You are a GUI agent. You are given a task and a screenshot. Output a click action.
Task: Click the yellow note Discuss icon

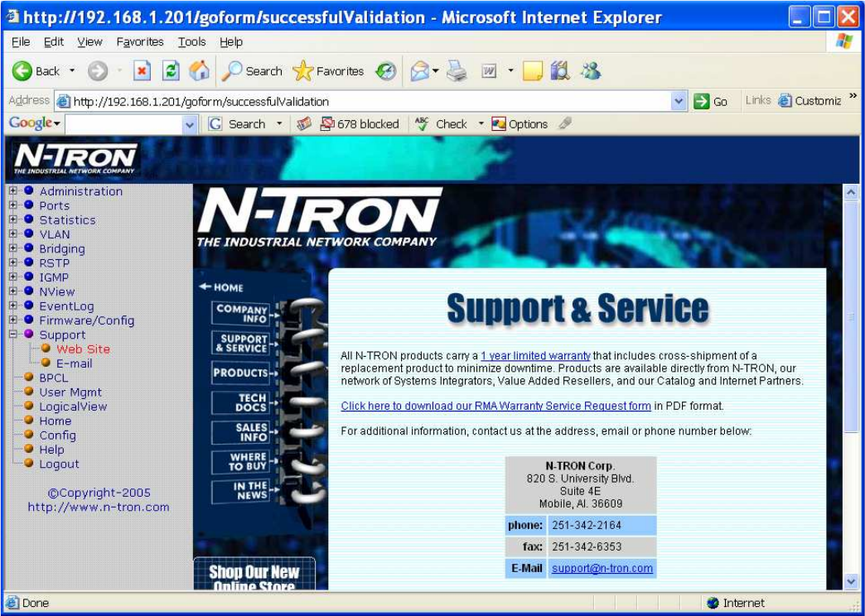(x=533, y=71)
